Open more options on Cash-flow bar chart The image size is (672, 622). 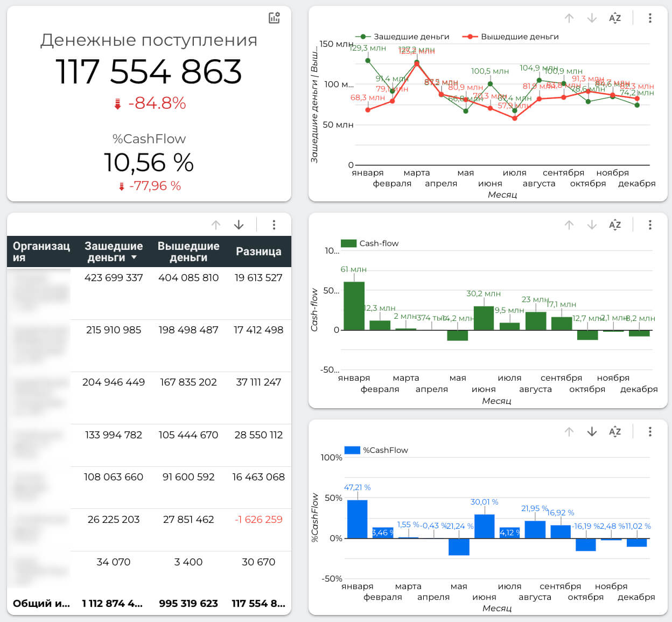650,225
